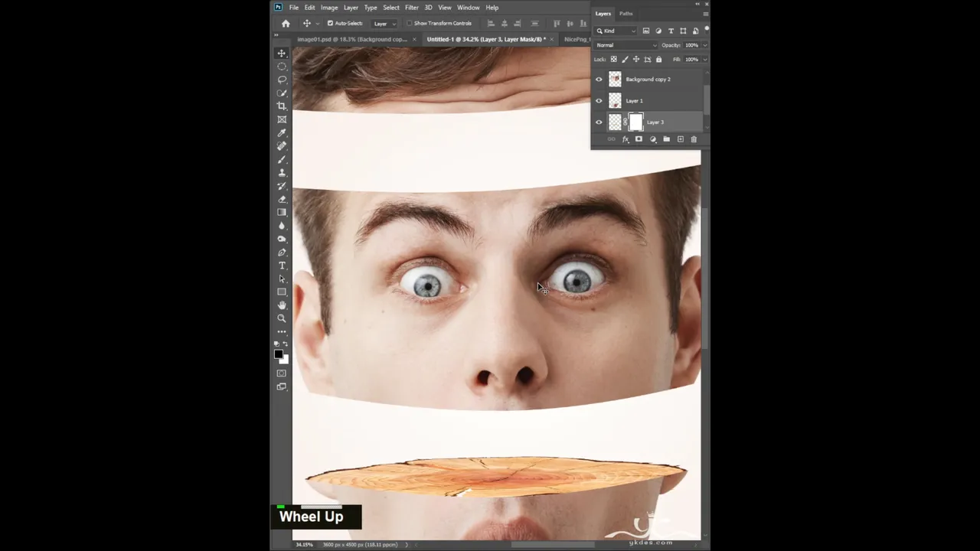Click the Opacity 100% value field
The width and height of the screenshot is (980, 551).
click(691, 45)
